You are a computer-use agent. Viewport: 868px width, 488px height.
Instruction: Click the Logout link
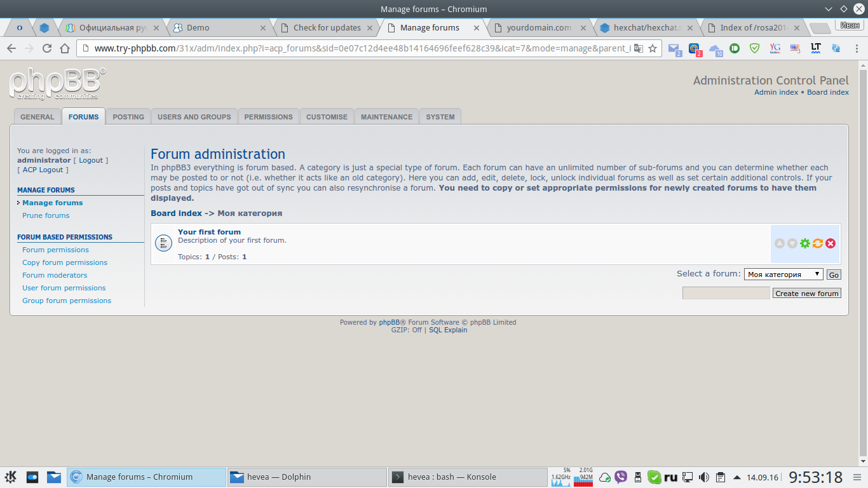pyautogui.click(x=91, y=160)
